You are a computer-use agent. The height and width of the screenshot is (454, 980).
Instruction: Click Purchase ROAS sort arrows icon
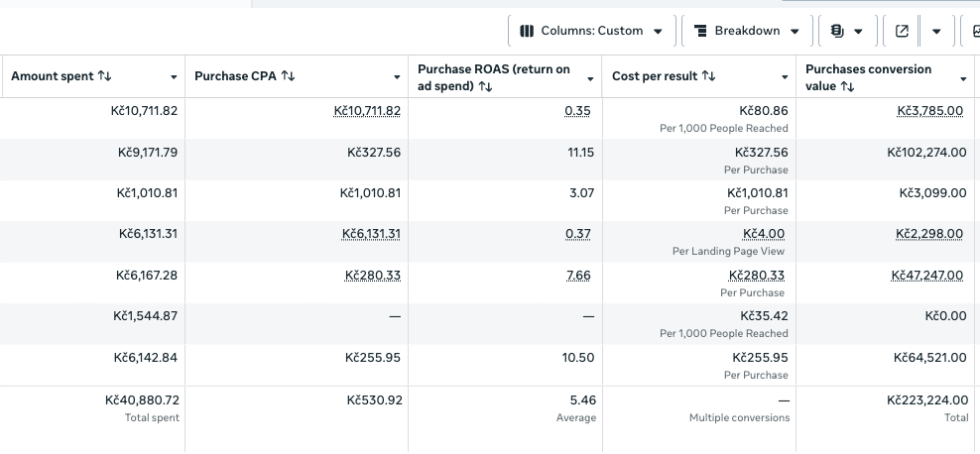pyautogui.click(x=485, y=87)
